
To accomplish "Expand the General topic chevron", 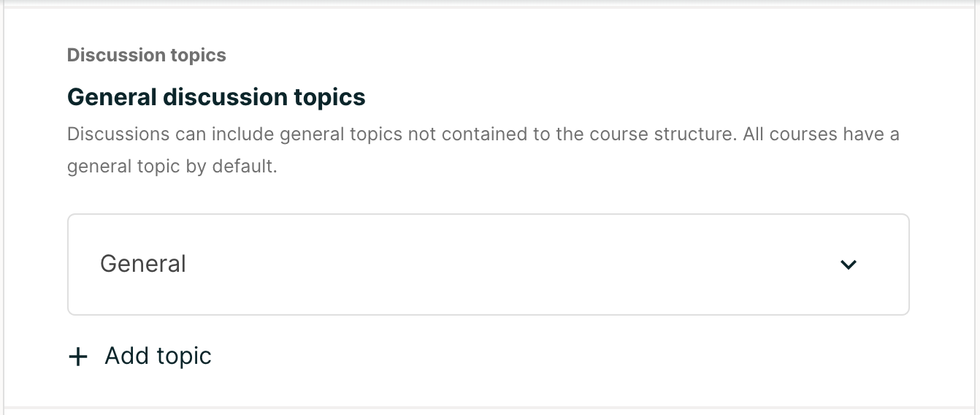I will 848,264.
